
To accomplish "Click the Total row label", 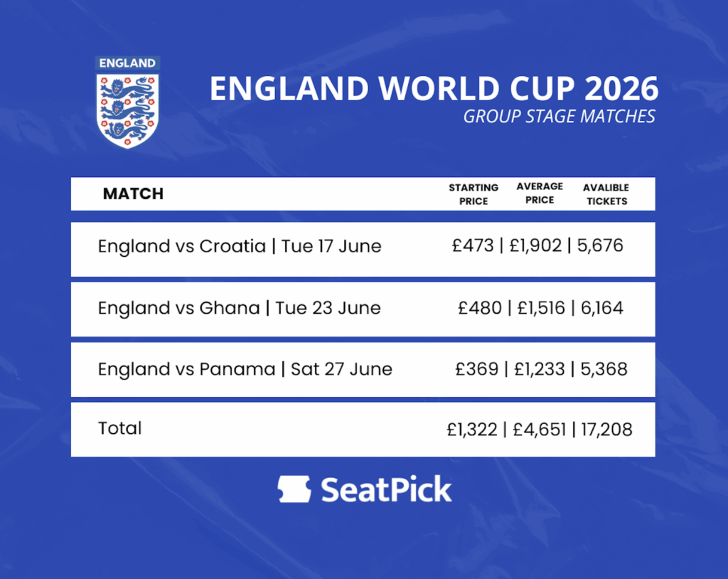I will tap(120, 428).
